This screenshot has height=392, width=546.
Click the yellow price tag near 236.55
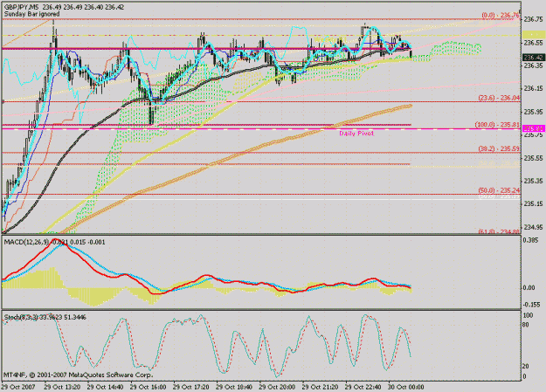coord(533,34)
